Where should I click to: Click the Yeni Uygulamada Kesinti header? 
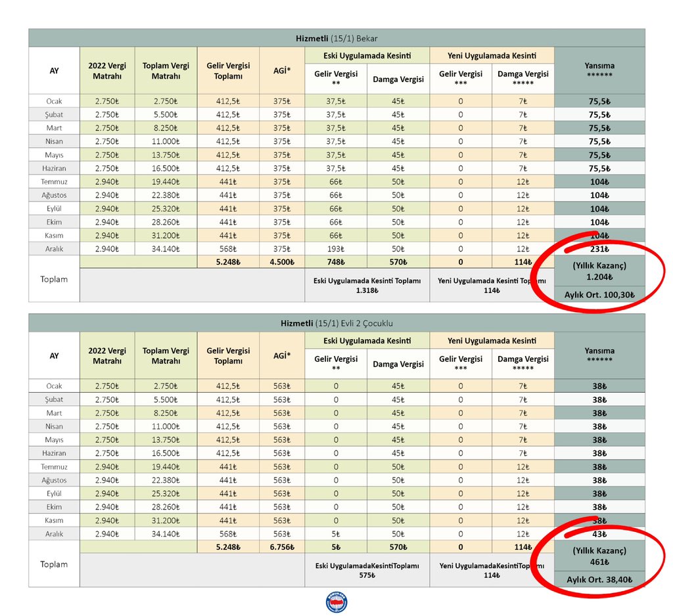491,56
